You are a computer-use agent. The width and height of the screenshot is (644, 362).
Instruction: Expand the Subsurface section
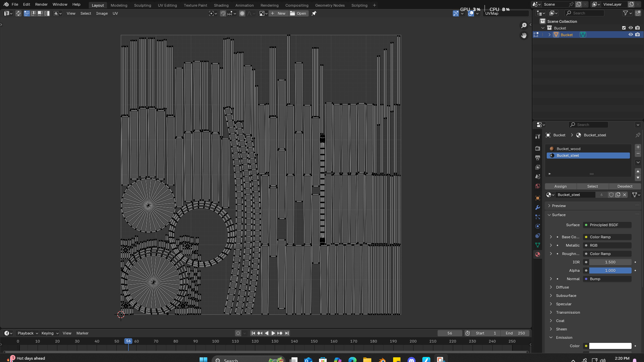(566, 296)
